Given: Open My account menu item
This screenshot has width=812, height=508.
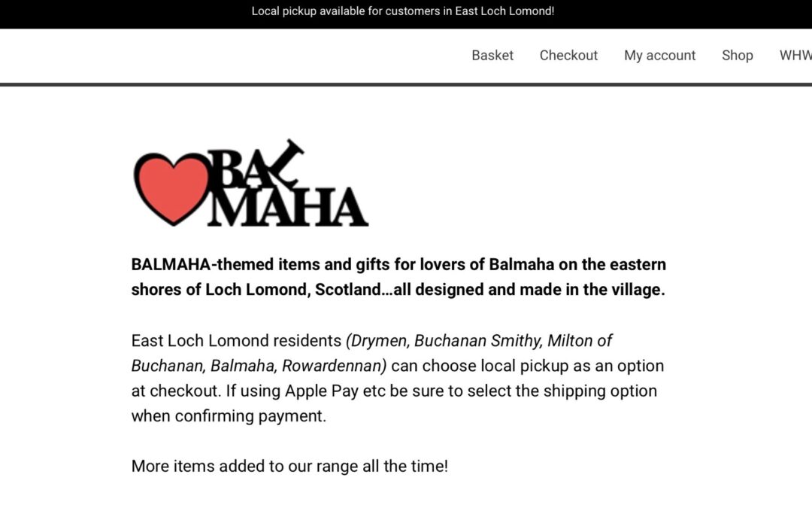Looking at the screenshot, I should point(659,55).
